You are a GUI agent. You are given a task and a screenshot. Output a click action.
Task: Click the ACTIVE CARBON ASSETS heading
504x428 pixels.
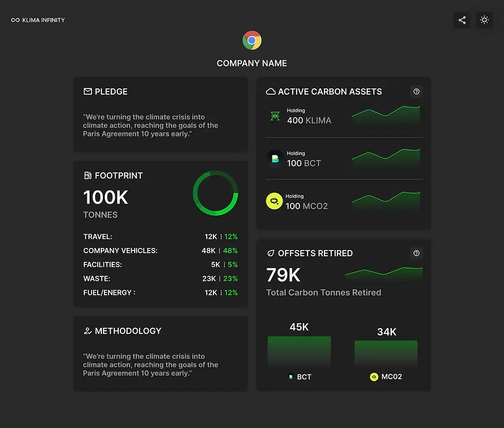click(330, 92)
